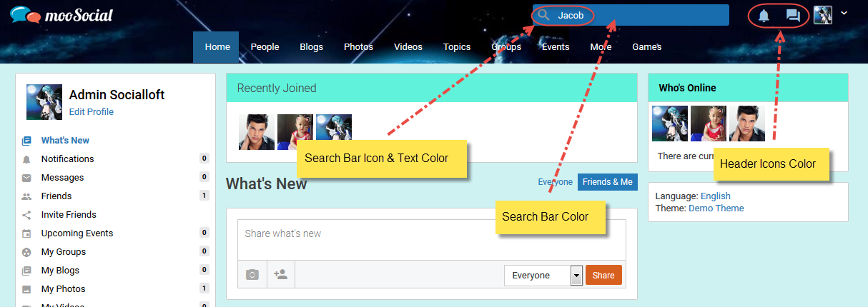Open the Photos menu item
This screenshot has width=868, height=307.
(358, 47)
